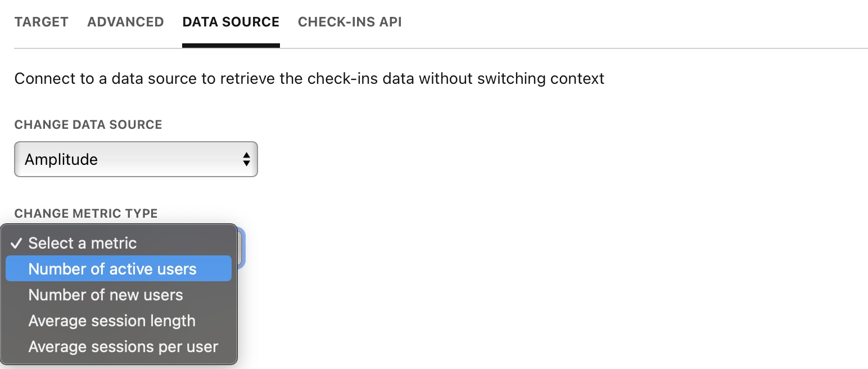This screenshot has width=868, height=369.
Task: Choose the Select a metric placeholder option
Action: tap(83, 243)
